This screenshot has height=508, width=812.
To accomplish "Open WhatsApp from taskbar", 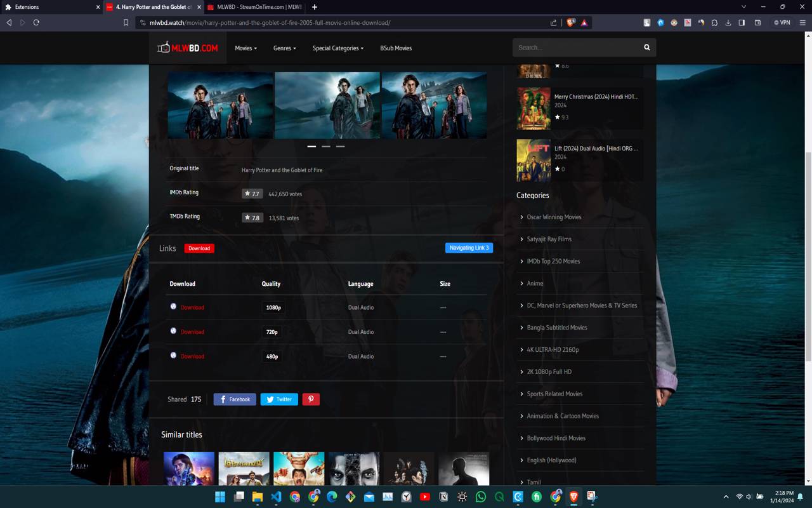I will 481,497.
